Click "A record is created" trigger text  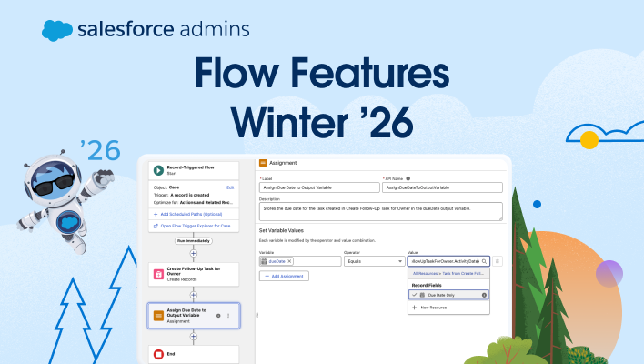(x=190, y=195)
